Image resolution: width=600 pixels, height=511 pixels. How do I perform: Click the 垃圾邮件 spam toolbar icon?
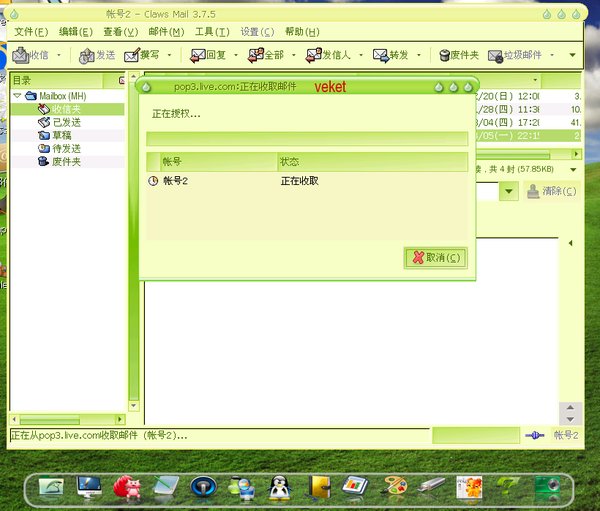coord(495,56)
